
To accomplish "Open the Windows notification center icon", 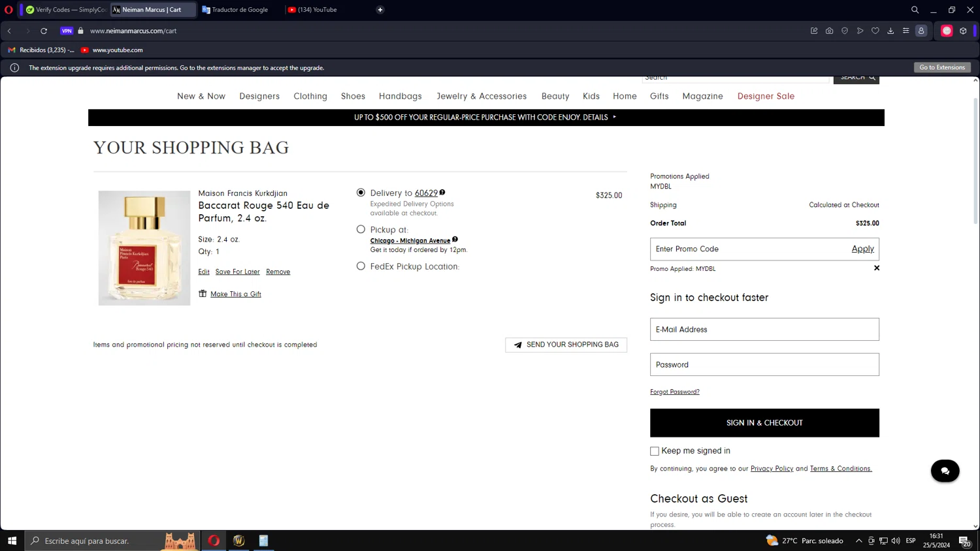I will [964, 541].
